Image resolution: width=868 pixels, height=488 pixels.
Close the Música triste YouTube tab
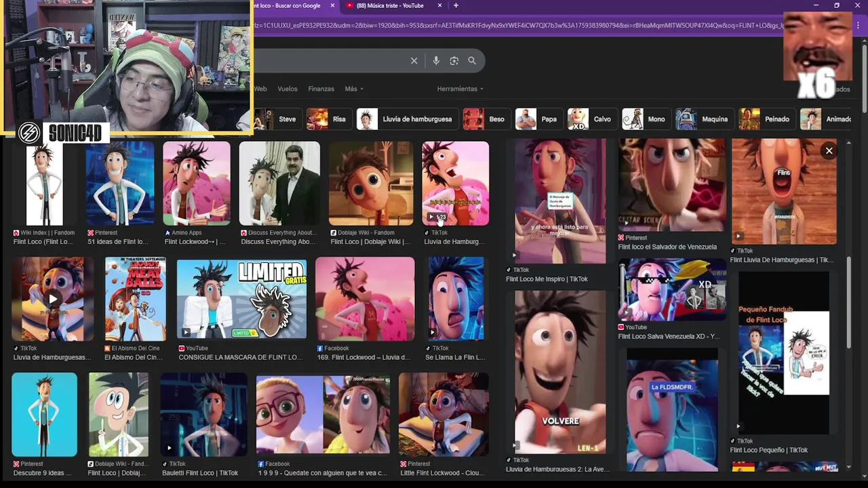[x=439, y=5]
